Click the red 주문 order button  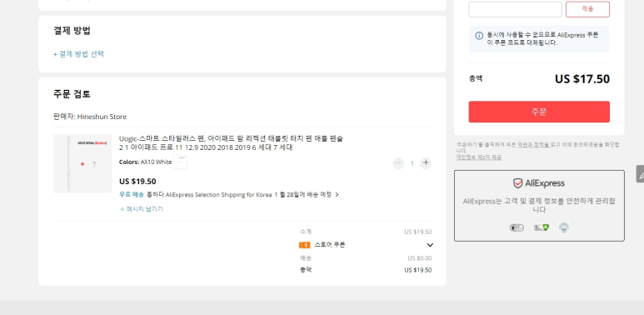[539, 112]
